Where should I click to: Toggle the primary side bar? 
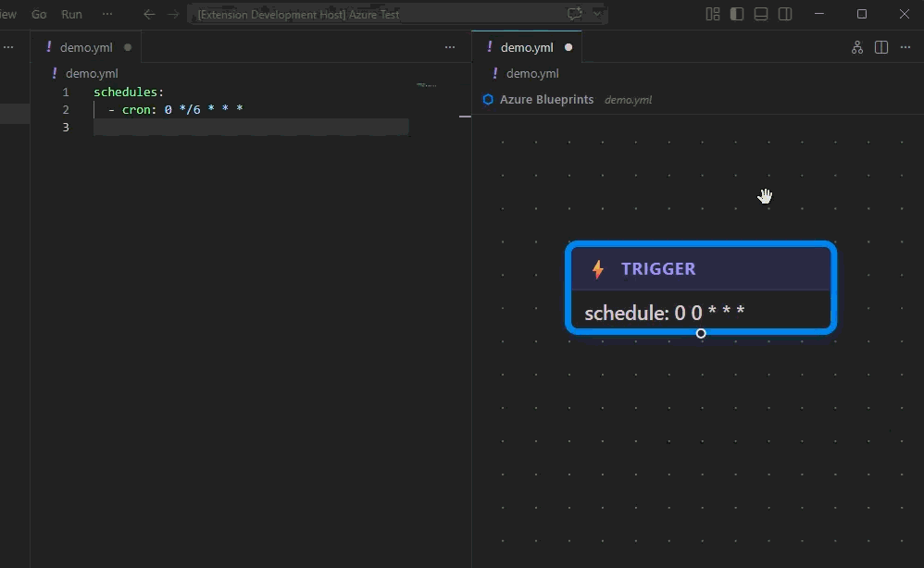[737, 14]
